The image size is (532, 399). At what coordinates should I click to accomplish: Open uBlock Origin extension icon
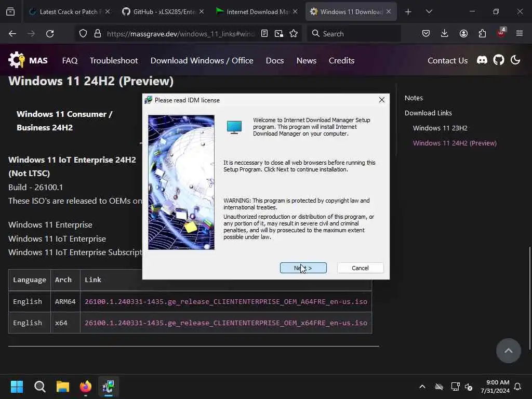pos(501,33)
